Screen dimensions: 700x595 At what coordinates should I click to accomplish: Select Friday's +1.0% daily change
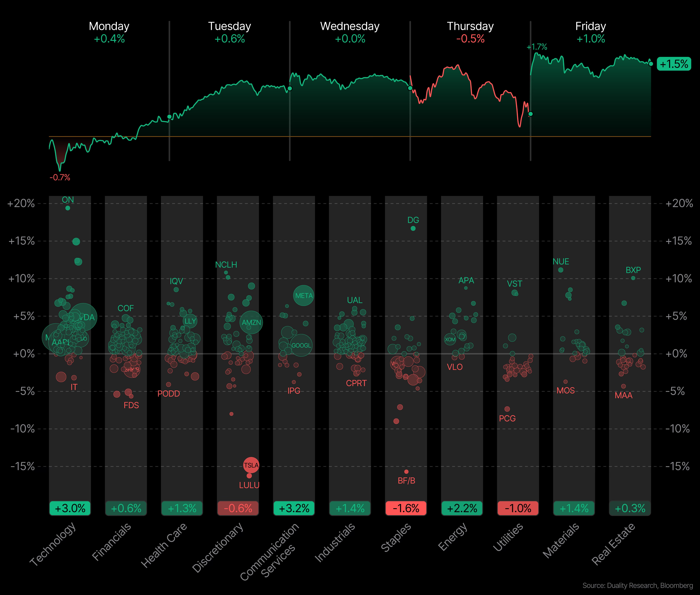click(x=591, y=39)
